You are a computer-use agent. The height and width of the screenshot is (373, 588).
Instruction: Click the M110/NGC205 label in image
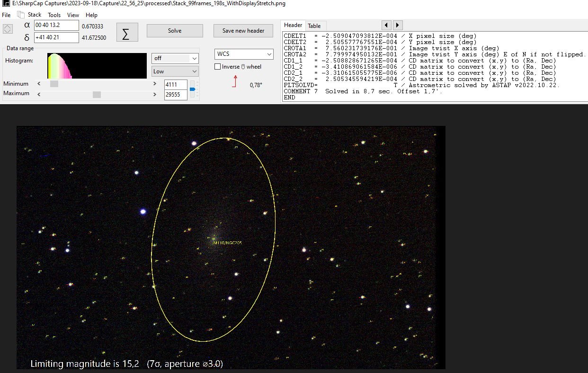tap(228, 243)
